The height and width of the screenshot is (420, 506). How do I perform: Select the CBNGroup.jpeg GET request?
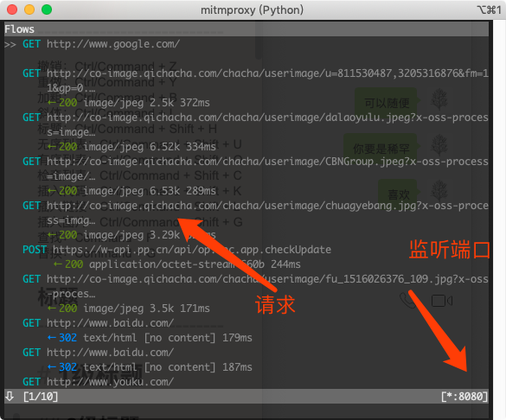[x=255, y=169]
